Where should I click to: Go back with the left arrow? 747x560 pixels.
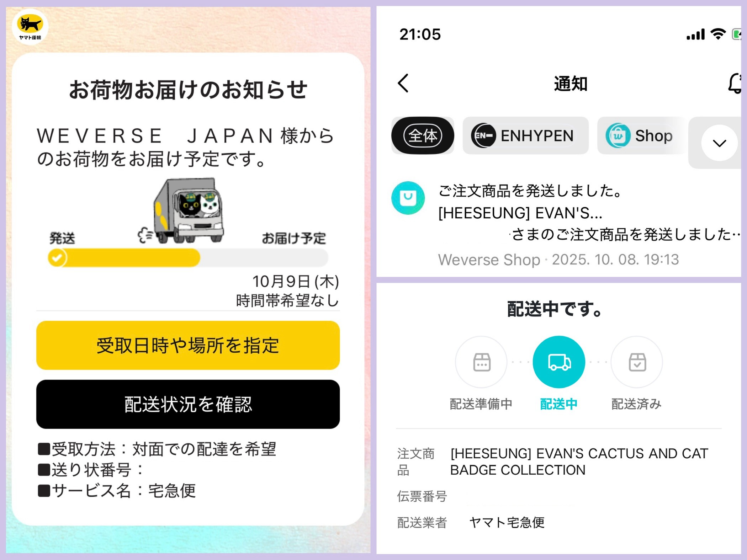tap(403, 84)
